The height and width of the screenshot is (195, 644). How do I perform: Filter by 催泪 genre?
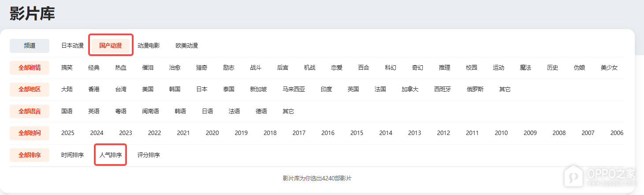coord(148,67)
